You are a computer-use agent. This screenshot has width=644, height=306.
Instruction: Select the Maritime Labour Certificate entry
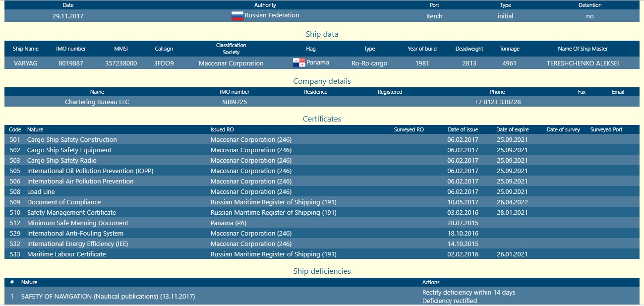pyautogui.click(x=66, y=254)
